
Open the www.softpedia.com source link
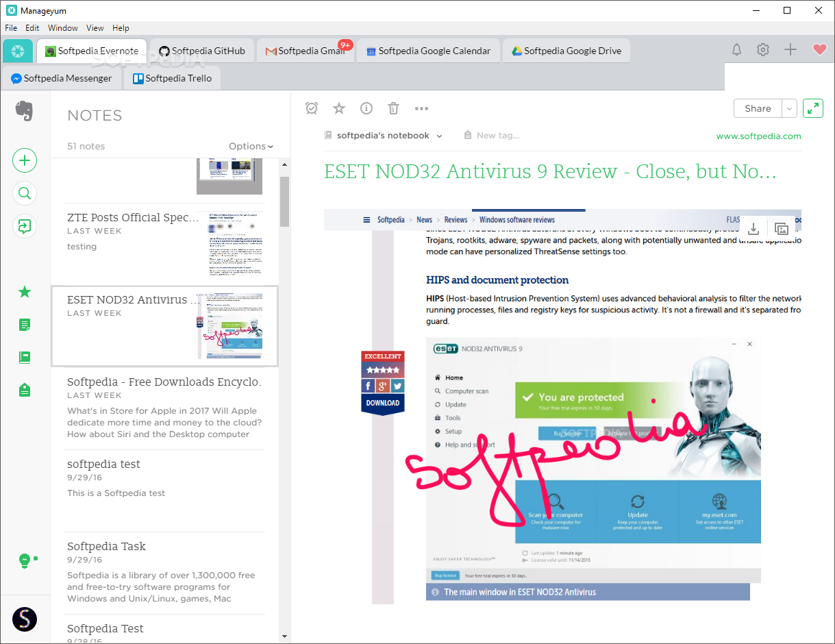coord(758,136)
